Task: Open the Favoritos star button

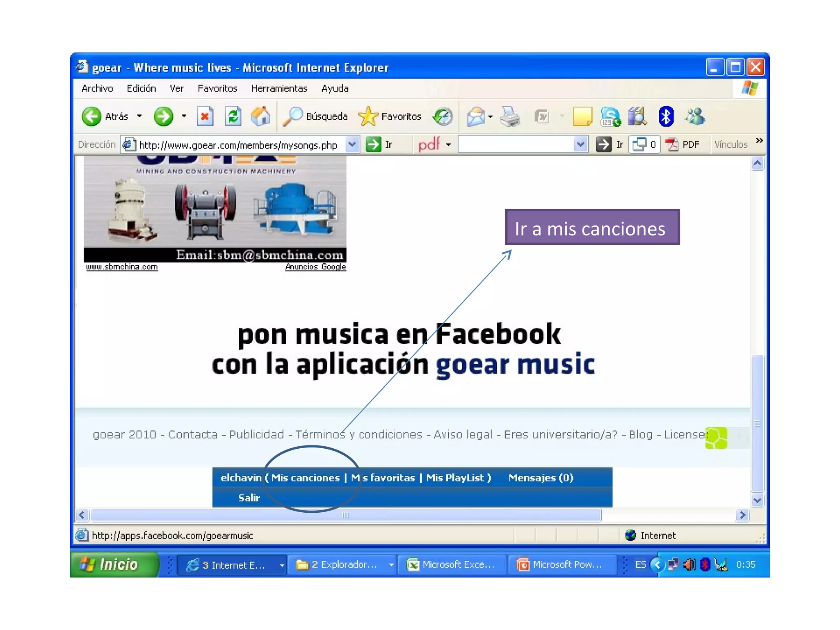Action: [390, 116]
